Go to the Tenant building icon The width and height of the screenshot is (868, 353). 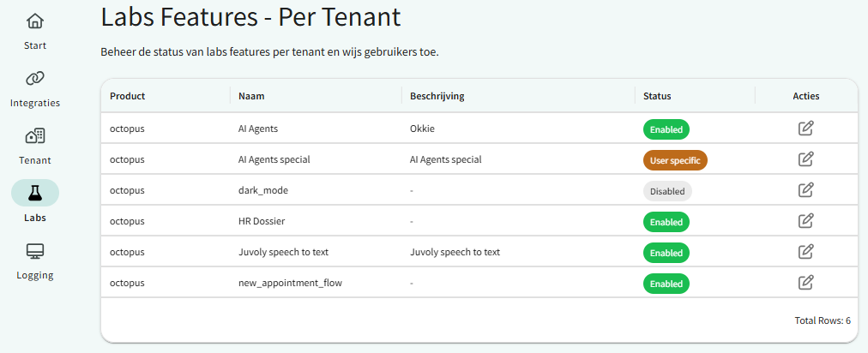click(x=35, y=136)
